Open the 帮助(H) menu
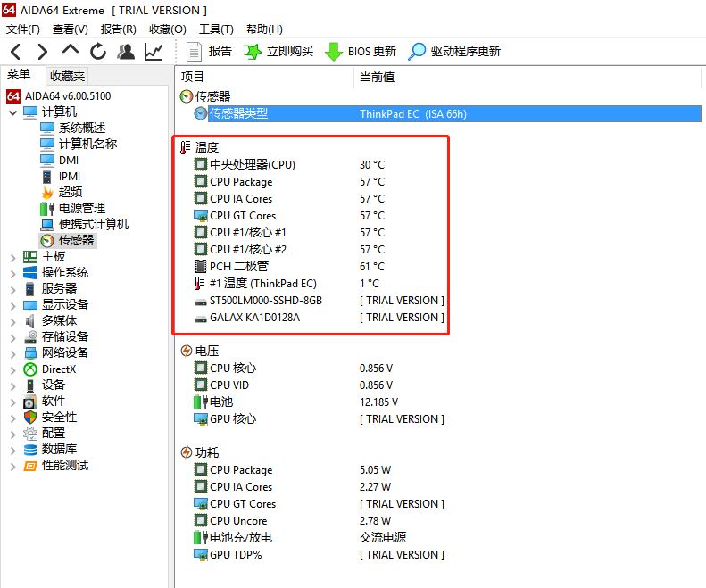 (264, 29)
